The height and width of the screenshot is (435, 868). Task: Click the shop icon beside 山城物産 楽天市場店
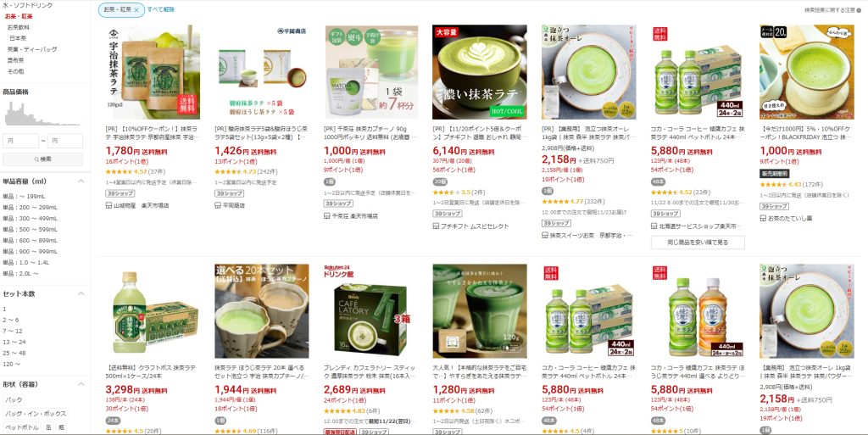pyautogui.click(x=108, y=205)
